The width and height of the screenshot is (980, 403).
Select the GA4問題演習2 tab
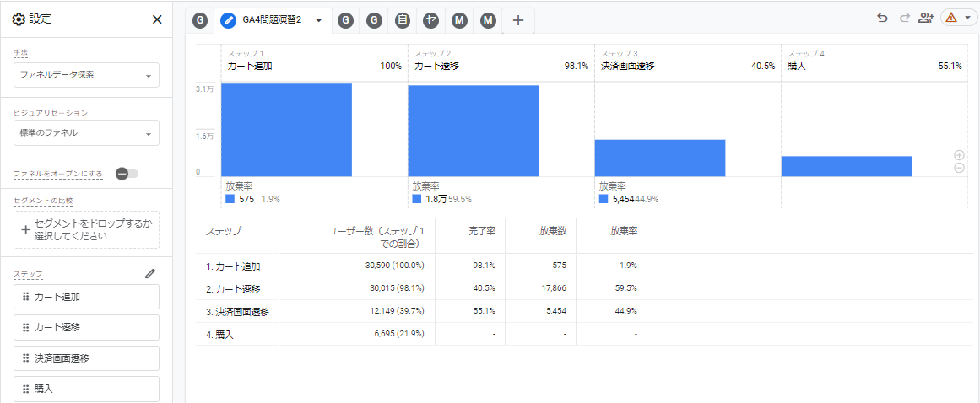point(273,20)
